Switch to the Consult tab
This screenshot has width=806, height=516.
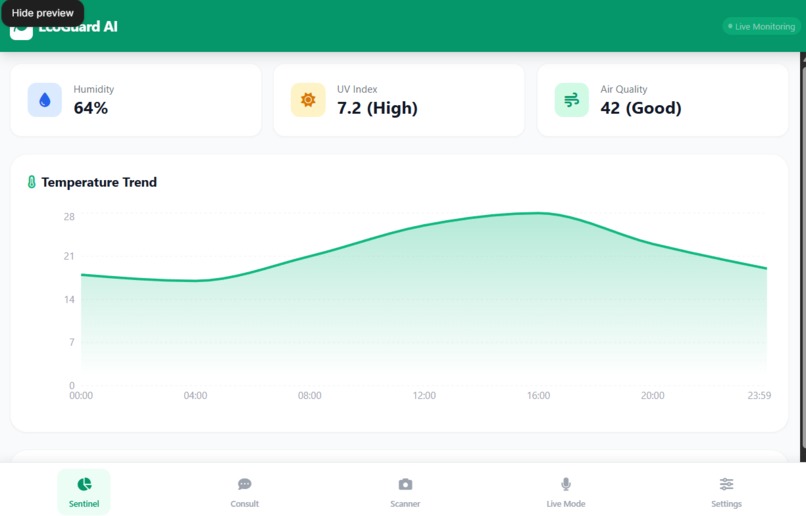(x=245, y=491)
